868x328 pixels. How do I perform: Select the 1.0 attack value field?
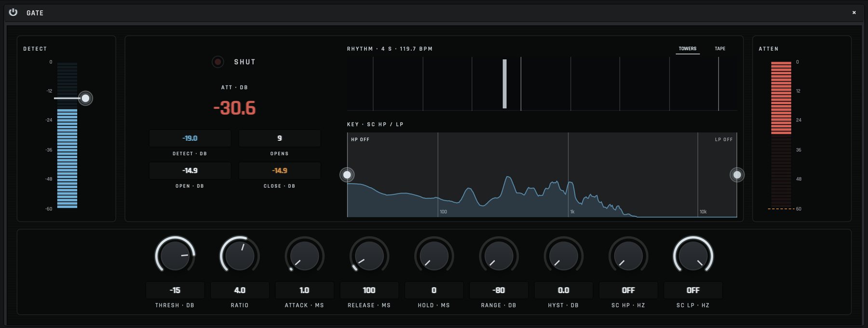tap(304, 290)
